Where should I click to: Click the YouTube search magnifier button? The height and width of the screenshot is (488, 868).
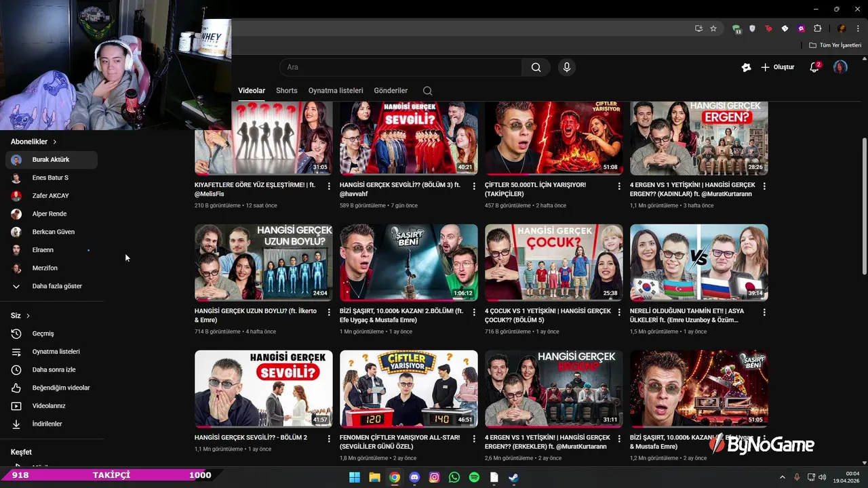coord(536,67)
